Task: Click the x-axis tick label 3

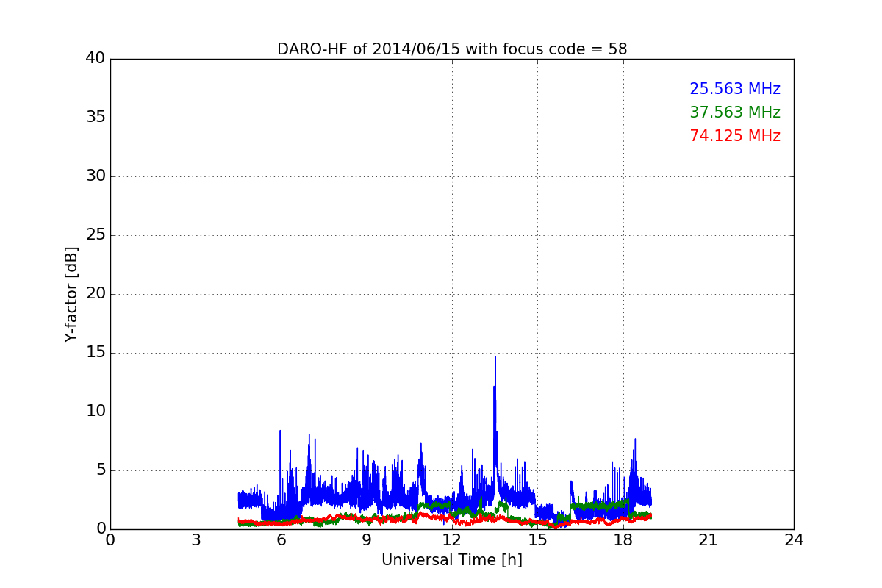Action: 196,540
